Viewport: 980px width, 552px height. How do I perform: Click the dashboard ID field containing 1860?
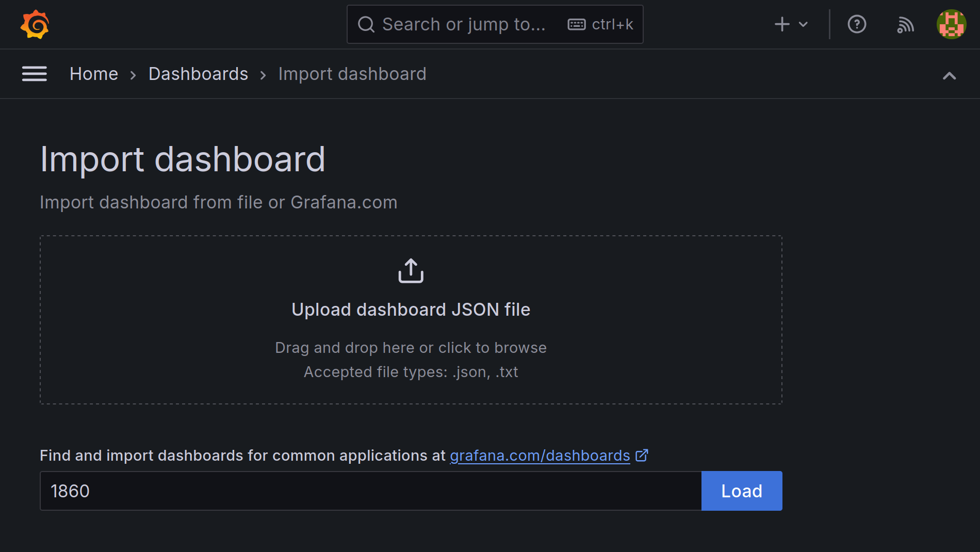click(361, 491)
